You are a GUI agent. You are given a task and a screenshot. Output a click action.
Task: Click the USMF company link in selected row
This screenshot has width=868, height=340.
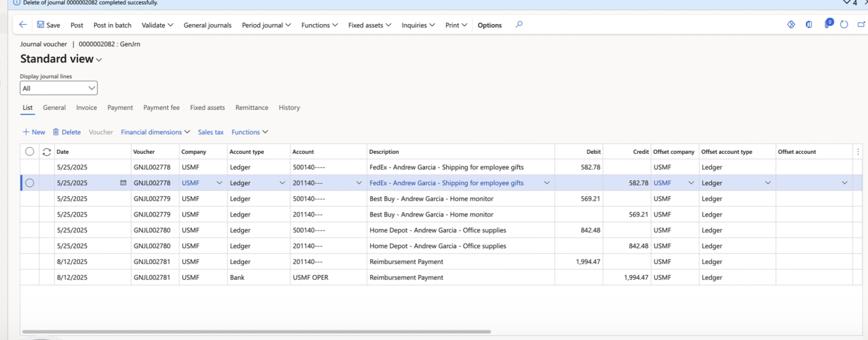pyautogui.click(x=191, y=183)
